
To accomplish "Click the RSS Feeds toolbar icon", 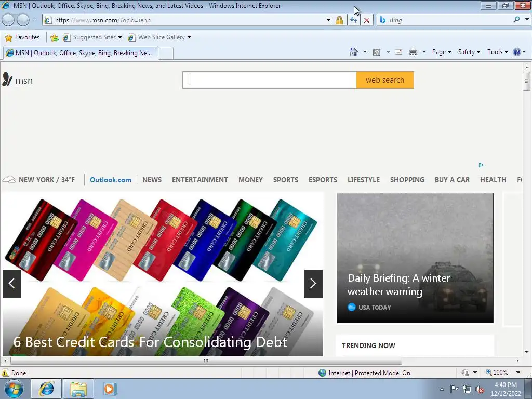I will click(377, 52).
